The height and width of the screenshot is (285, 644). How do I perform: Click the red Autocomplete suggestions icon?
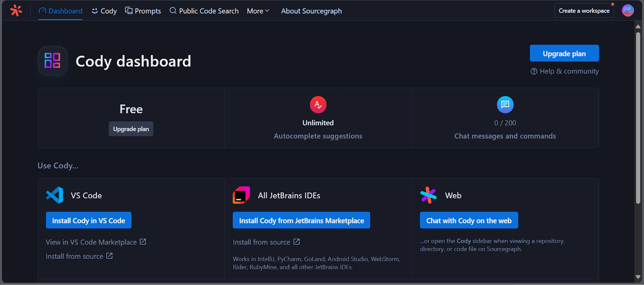[318, 105]
